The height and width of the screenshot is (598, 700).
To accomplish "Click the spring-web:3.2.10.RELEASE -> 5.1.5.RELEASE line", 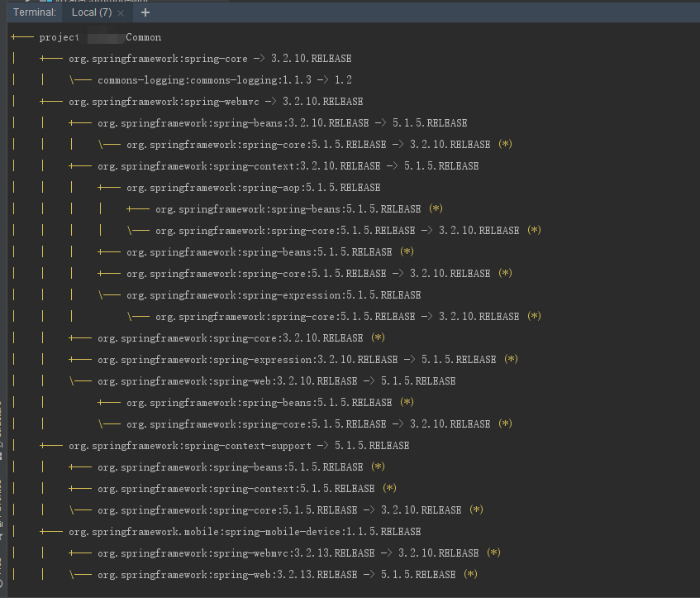I will click(x=276, y=381).
